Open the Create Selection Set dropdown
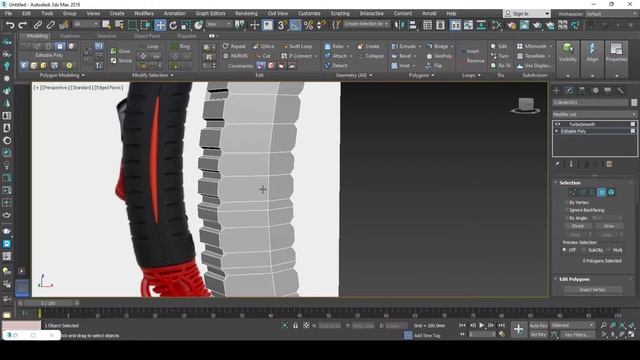This screenshot has width=640, height=360. pyautogui.click(x=366, y=24)
